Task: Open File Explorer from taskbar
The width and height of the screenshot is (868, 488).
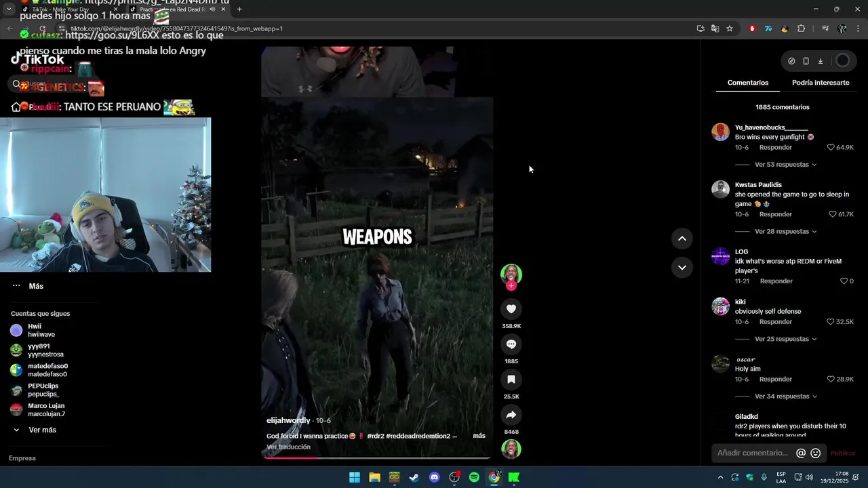Action: point(374,477)
